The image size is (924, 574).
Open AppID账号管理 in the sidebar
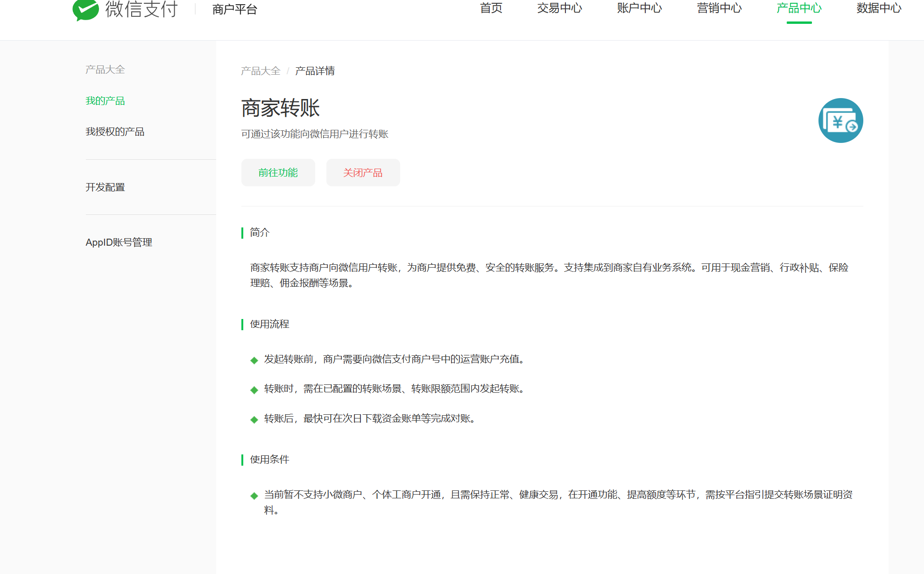119,242
